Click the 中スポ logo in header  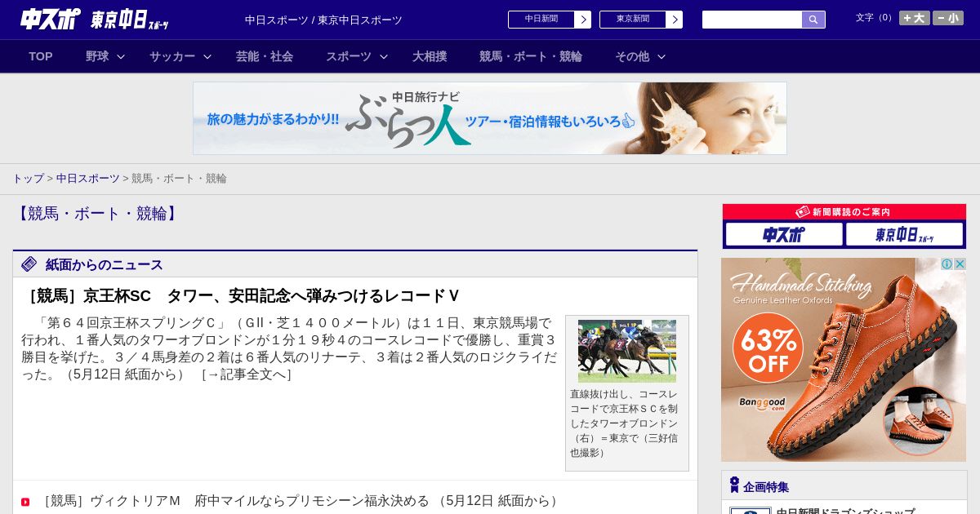51,19
